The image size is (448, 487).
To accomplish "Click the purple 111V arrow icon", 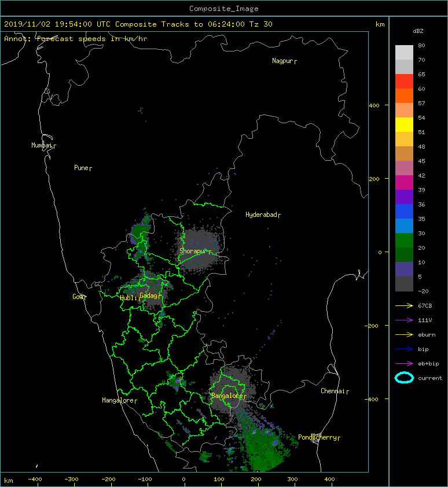I will tap(404, 320).
